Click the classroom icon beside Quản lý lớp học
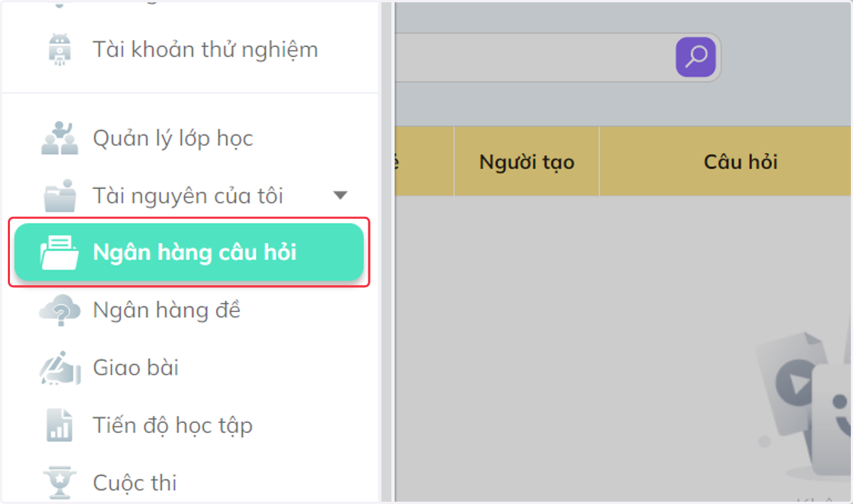The width and height of the screenshot is (853, 504). (x=59, y=138)
